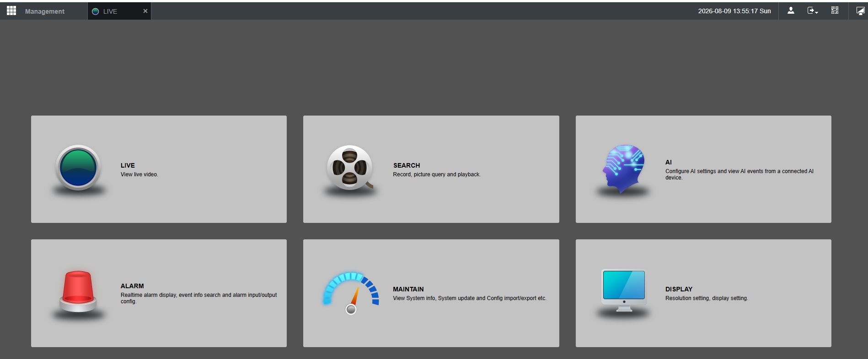The height and width of the screenshot is (359, 868).
Task: Open the apps grid menu icon
Action: [11, 11]
